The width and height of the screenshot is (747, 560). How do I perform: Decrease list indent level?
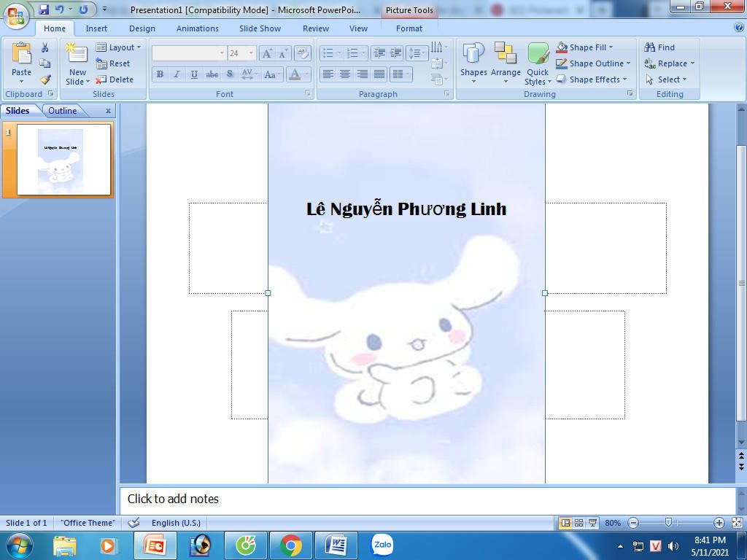tap(379, 52)
